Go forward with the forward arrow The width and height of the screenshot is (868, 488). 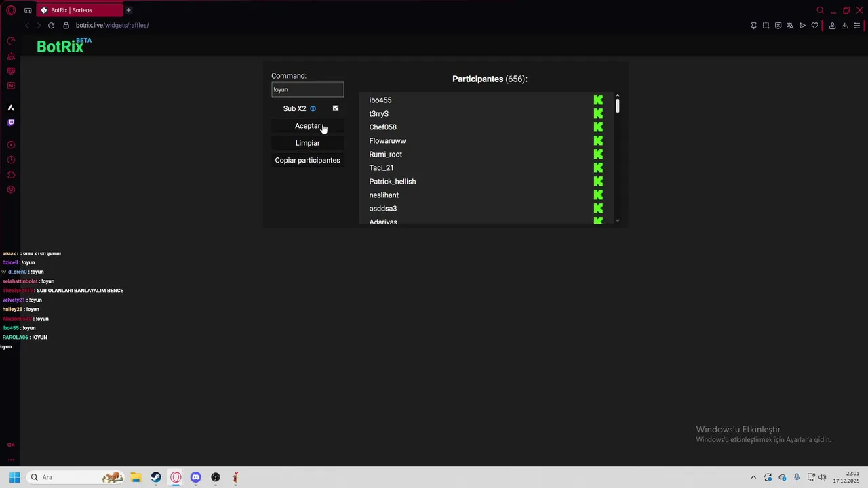[39, 25]
